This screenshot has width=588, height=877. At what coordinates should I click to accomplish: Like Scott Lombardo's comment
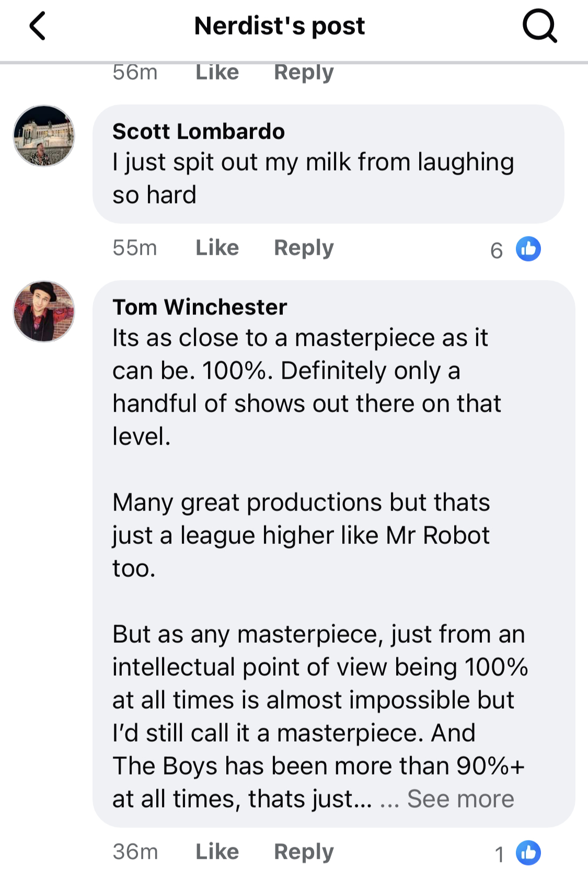coord(217,248)
